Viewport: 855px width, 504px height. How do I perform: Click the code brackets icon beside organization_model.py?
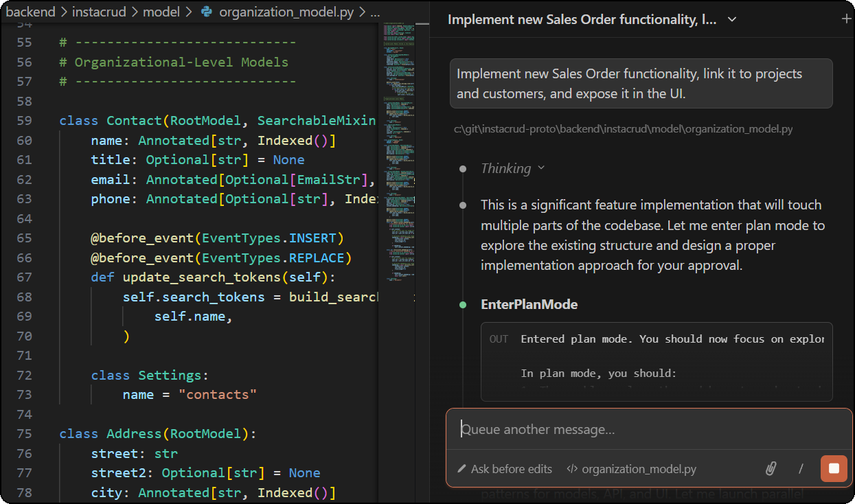[x=571, y=470]
